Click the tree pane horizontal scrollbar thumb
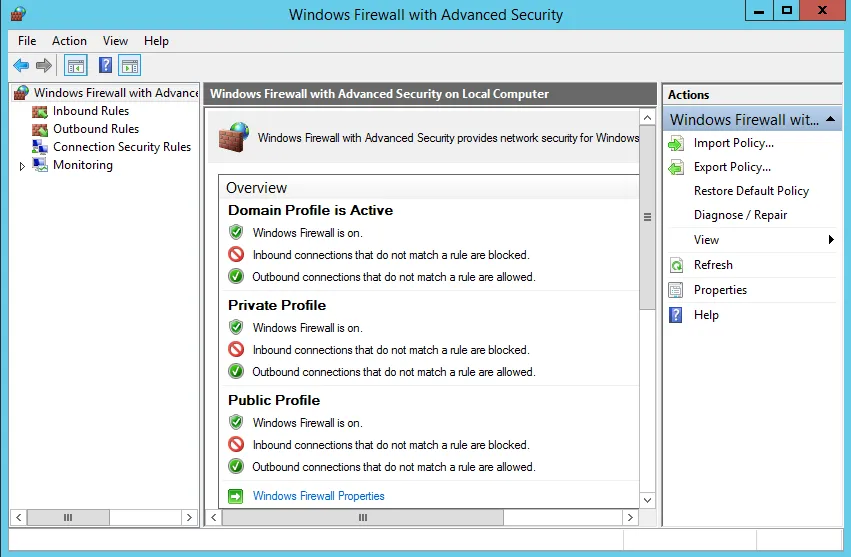The image size is (851, 557). pyautogui.click(x=68, y=517)
